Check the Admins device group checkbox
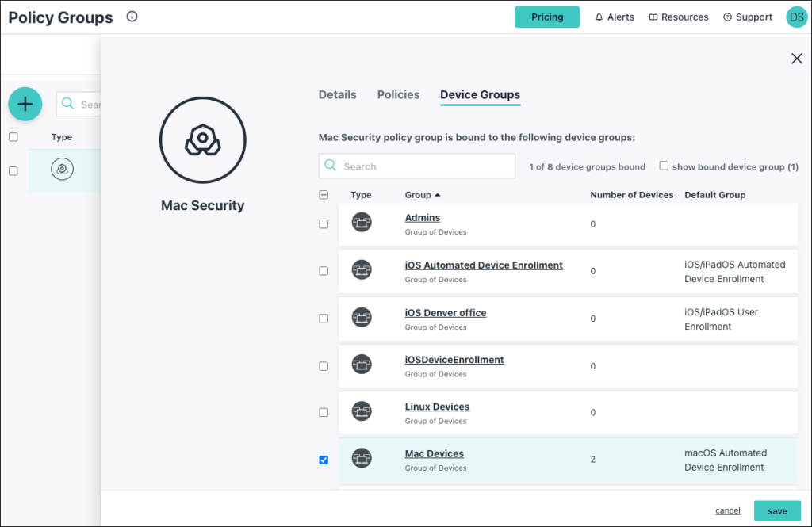The image size is (812, 527). [x=323, y=223]
